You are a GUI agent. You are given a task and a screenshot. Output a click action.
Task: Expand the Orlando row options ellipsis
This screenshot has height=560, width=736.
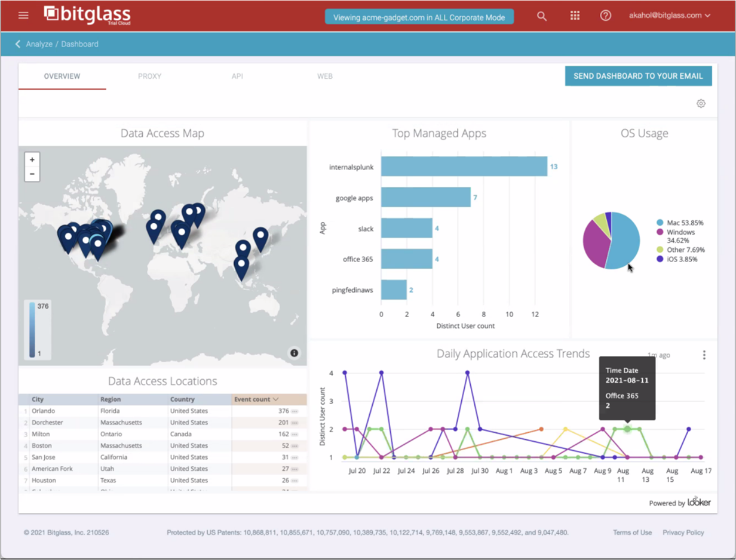pyautogui.click(x=295, y=411)
